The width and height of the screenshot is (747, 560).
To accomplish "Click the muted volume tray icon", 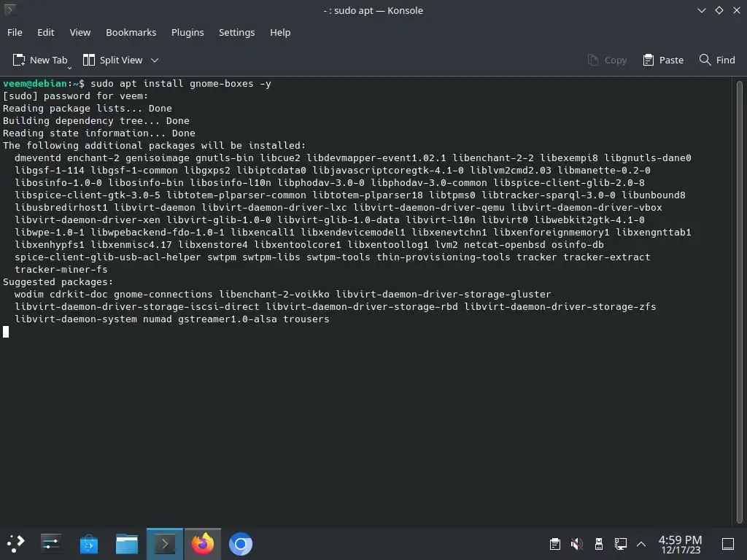I will tap(576, 544).
